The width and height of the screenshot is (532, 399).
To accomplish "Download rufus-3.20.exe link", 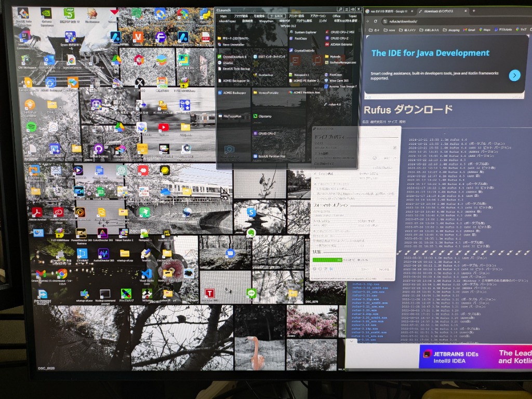I will pos(363,310).
